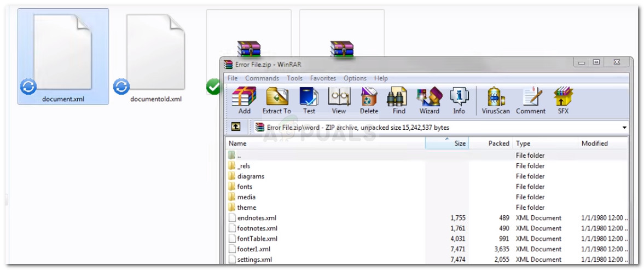Select footer1.xml file icon
The width and height of the screenshot is (644, 270).
232,249
